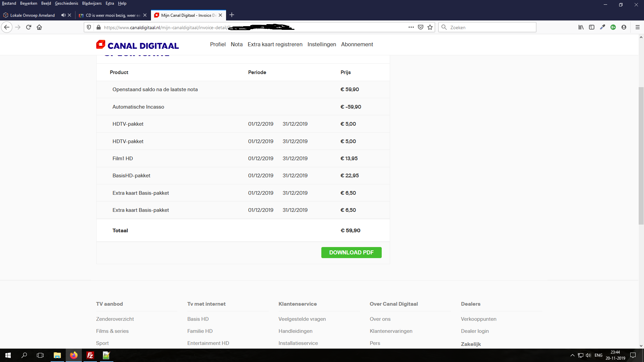The height and width of the screenshot is (362, 644).
Task: Click the ENG language indicator
Action: (x=598, y=355)
